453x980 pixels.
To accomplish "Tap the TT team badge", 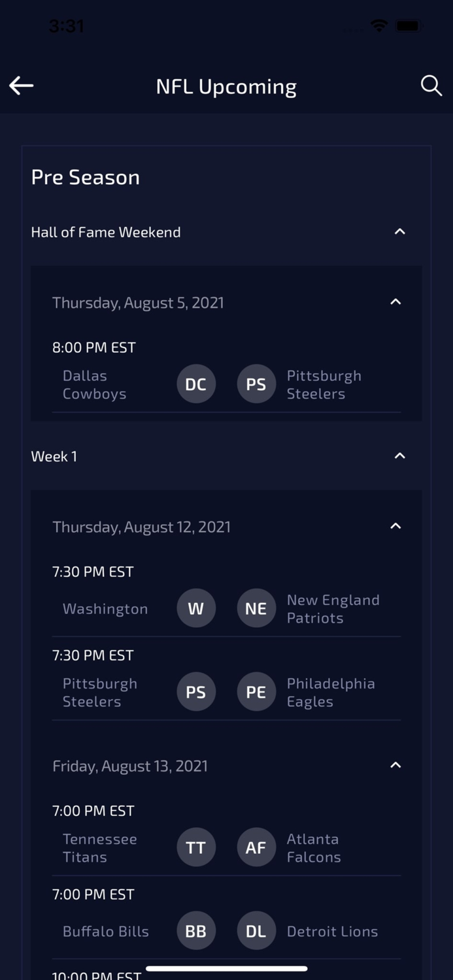I will [x=196, y=847].
